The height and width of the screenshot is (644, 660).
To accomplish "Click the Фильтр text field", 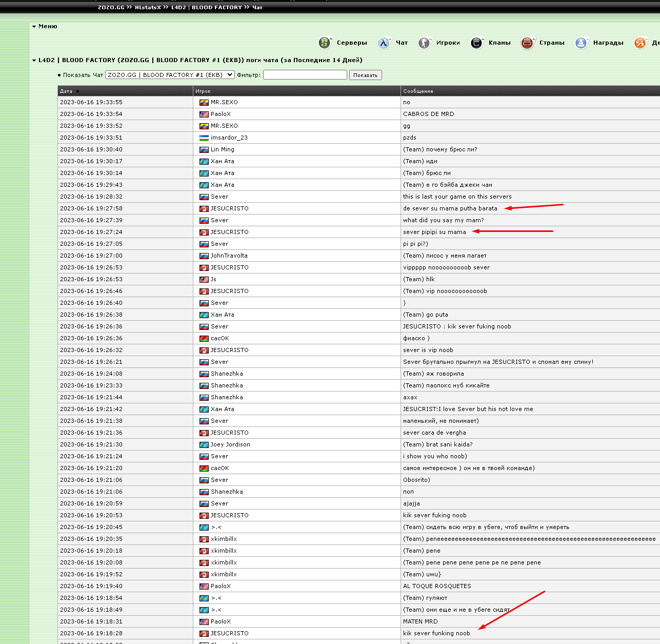I will 305,75.
